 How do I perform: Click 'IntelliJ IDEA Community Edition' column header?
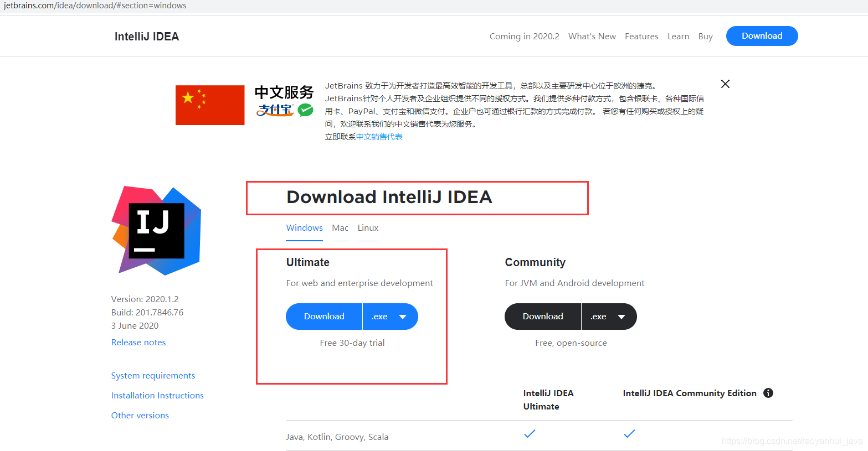(x=690, y=393)
